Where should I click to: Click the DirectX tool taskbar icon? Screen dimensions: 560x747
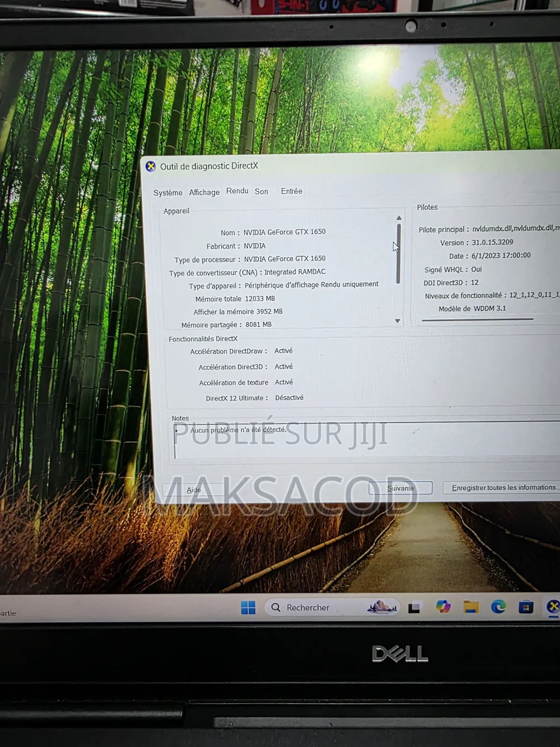tap(553, 606)
